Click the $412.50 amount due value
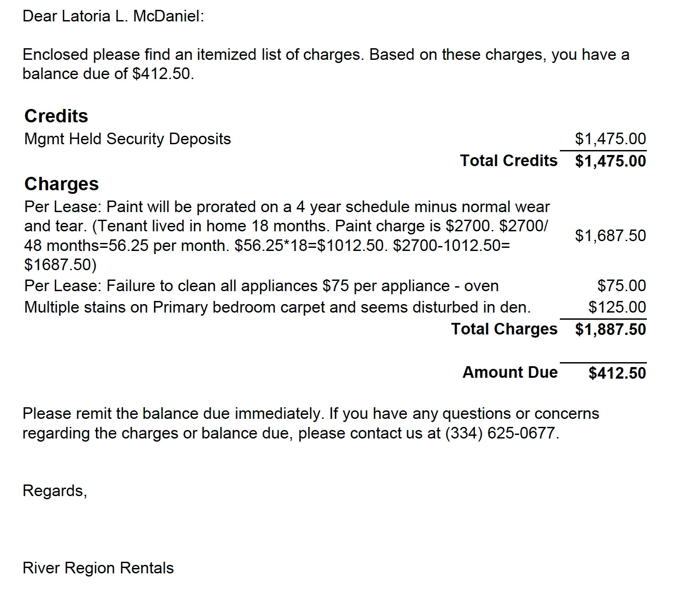700x593 pixels. point(617,373)
